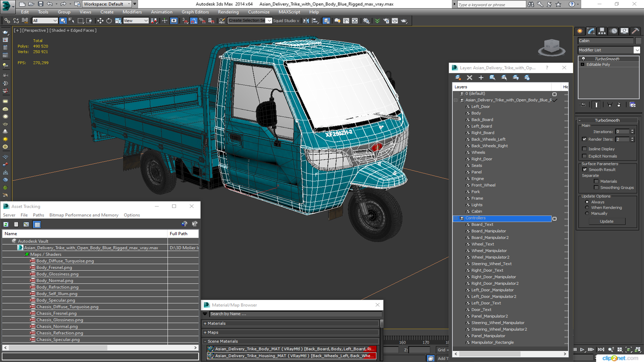Click Add Selected Objects plus icon
Image resolution: width=644 pixels, height=362 pixels.
[481, 77]
